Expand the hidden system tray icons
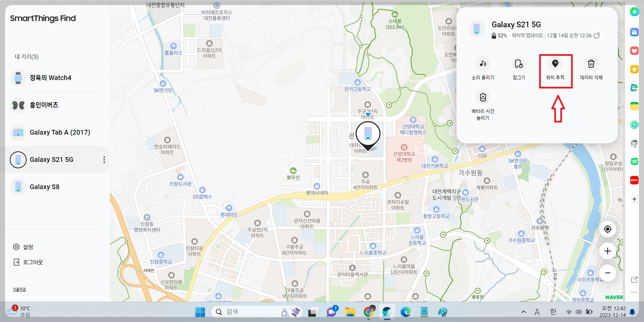Viewport: 644px width, 322px height. [523, 312]
